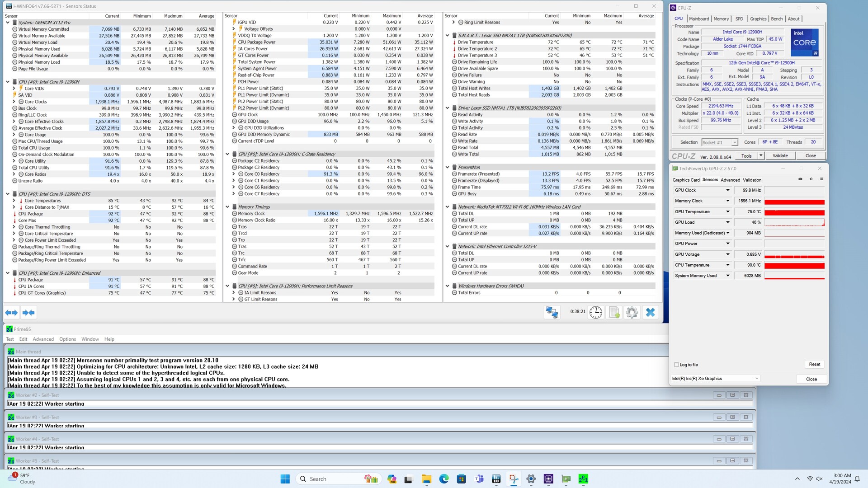Start logging with the sheet-plus icon
868x488 pixels.
pos(614,312)
